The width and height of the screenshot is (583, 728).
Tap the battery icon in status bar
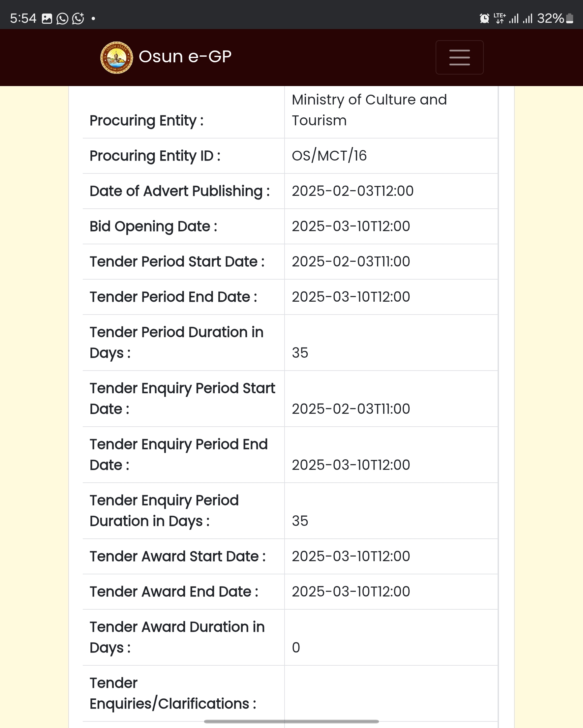569,18
